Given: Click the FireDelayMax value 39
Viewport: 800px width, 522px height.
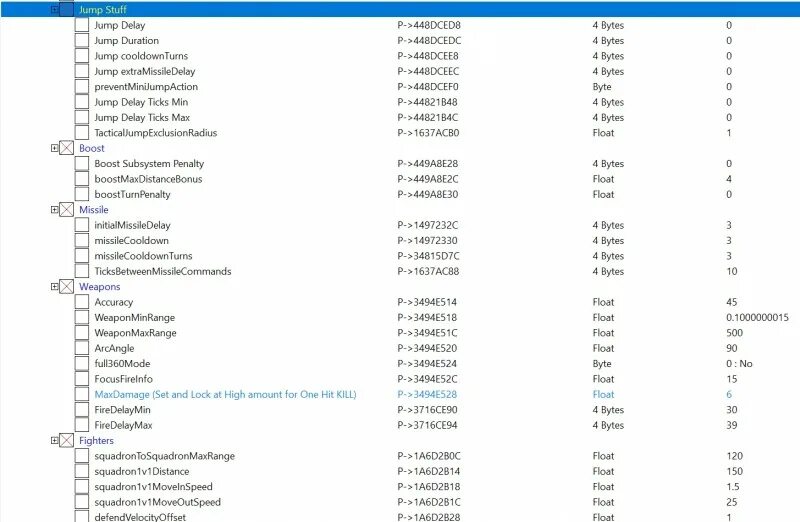Looking at the screenshot, I should click(x=732, y=425).
